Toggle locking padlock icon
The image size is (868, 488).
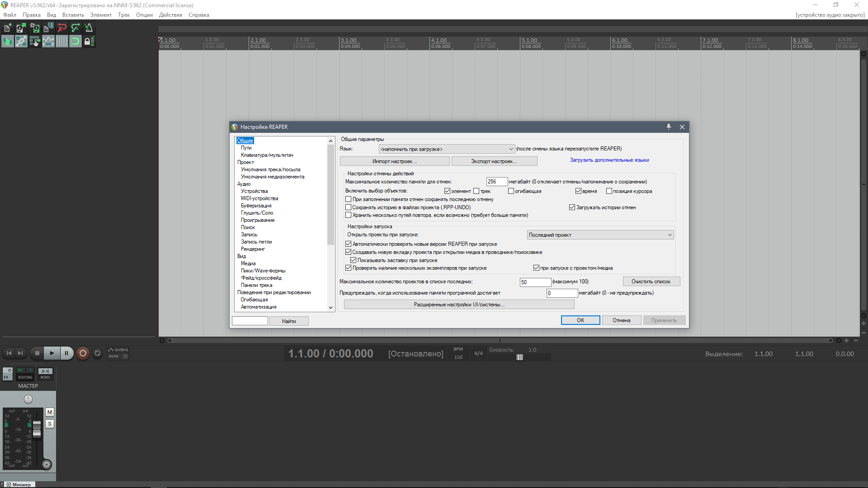89,42
